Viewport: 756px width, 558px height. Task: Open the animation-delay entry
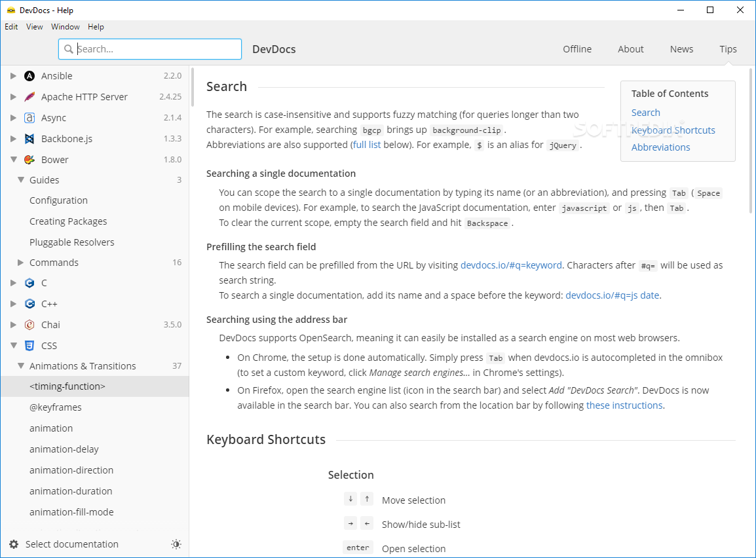click(x=95, y=449)
